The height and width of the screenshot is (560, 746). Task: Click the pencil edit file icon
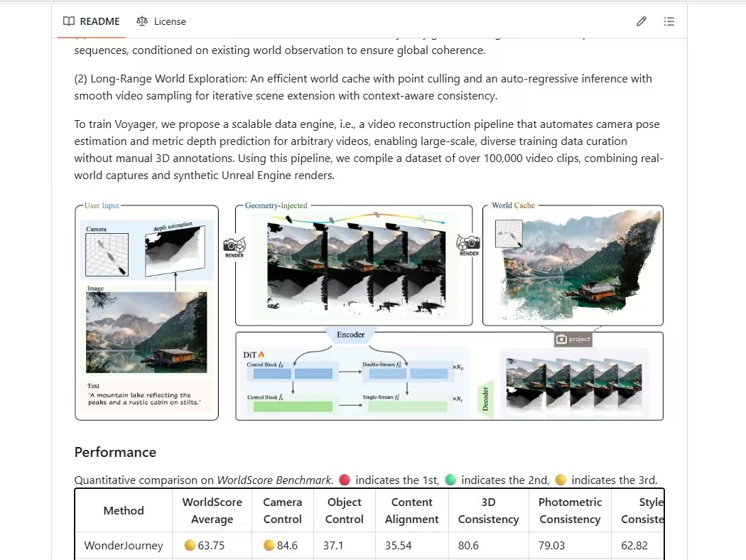tap(642, 21)
